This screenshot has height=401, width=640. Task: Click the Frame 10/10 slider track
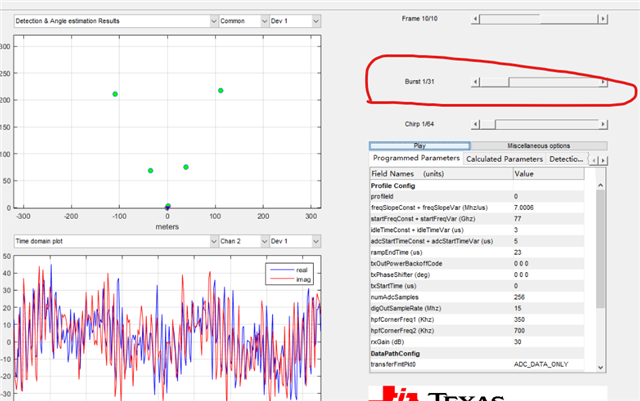pos(539,19)
